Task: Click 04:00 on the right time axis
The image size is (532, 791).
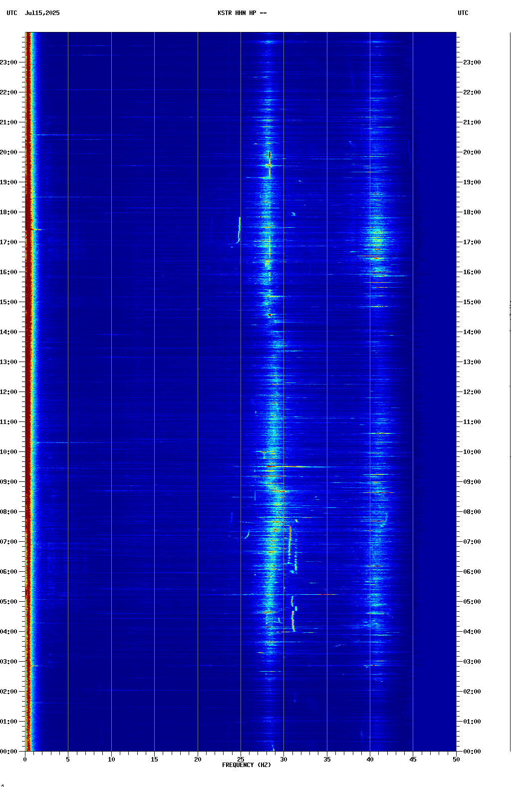Action: click(x=472, y=632)
